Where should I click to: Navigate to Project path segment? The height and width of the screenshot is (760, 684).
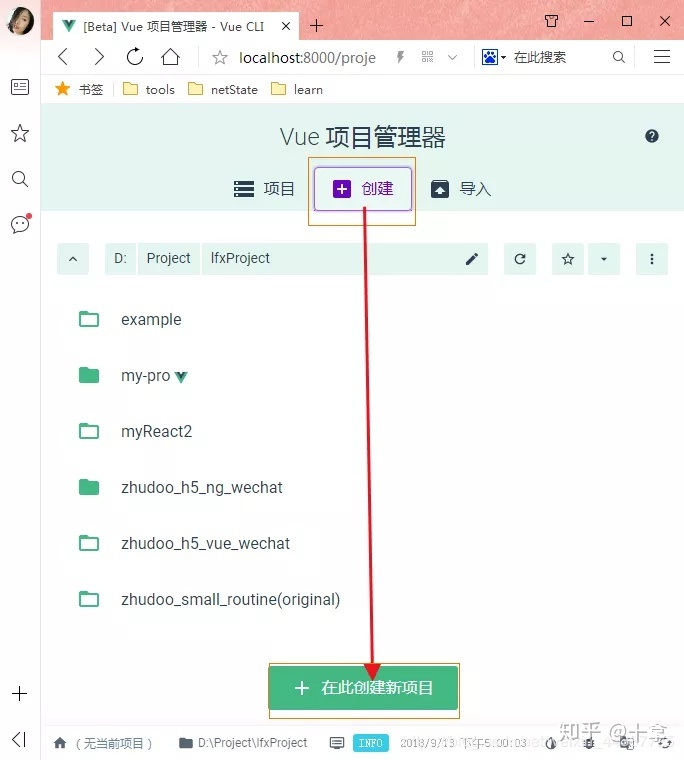tap(169, 259)
